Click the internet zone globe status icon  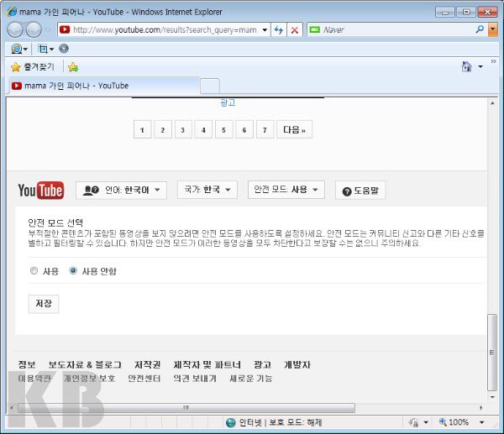pyautogui.click(x=230, y=422)
